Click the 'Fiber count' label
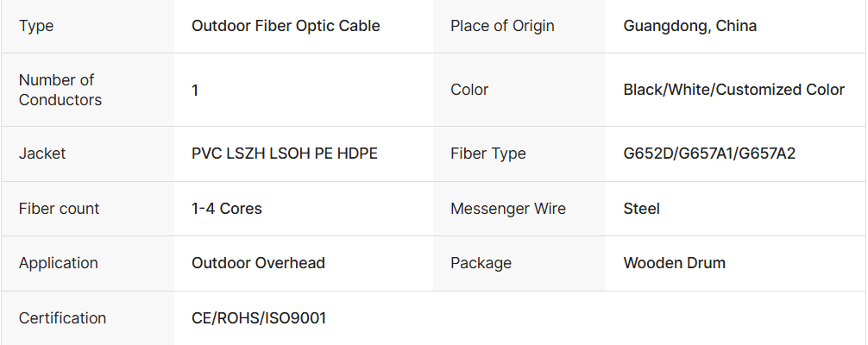Screen dimensions: 868x345 [x=59, y=209]
